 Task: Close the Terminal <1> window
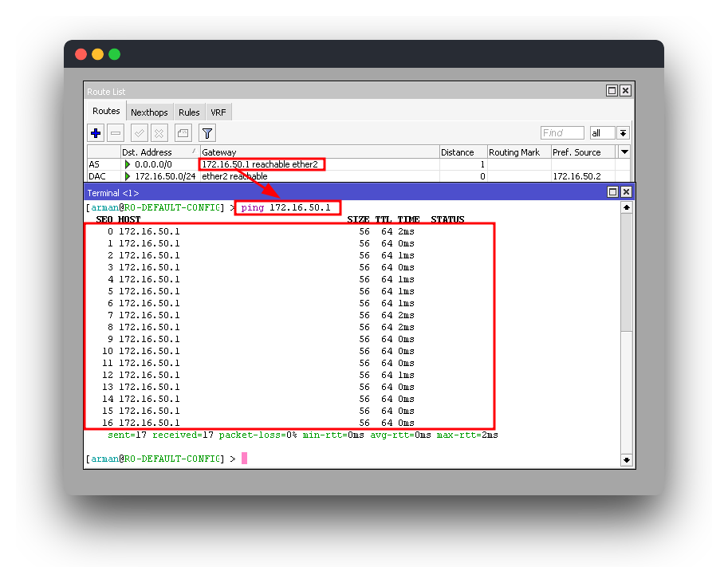point(626,192)
